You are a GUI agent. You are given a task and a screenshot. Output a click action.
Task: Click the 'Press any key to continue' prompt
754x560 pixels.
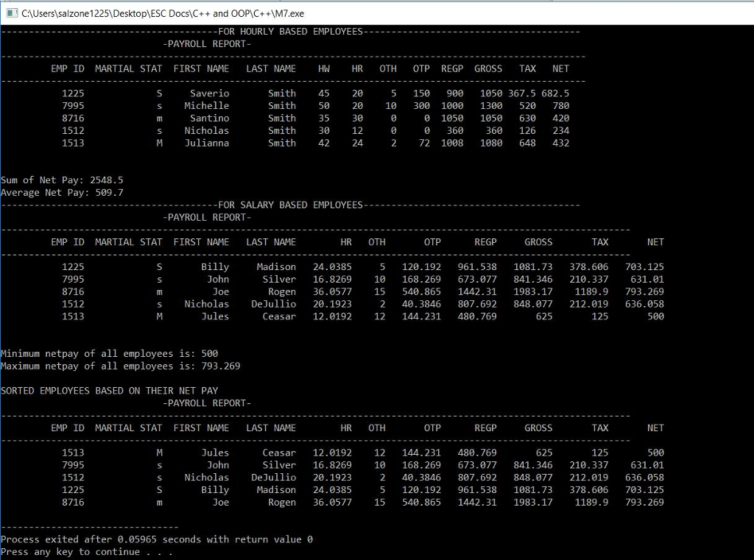click(x=87, y=552)
